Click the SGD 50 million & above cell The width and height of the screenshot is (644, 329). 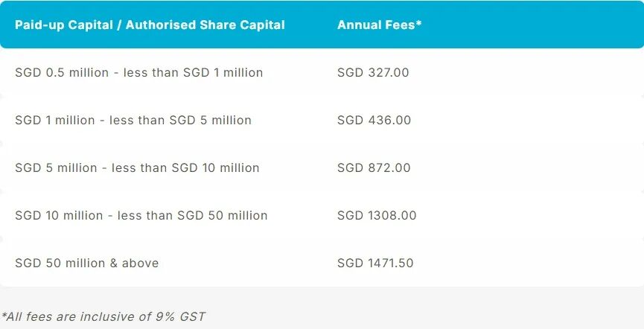point(86,263)
